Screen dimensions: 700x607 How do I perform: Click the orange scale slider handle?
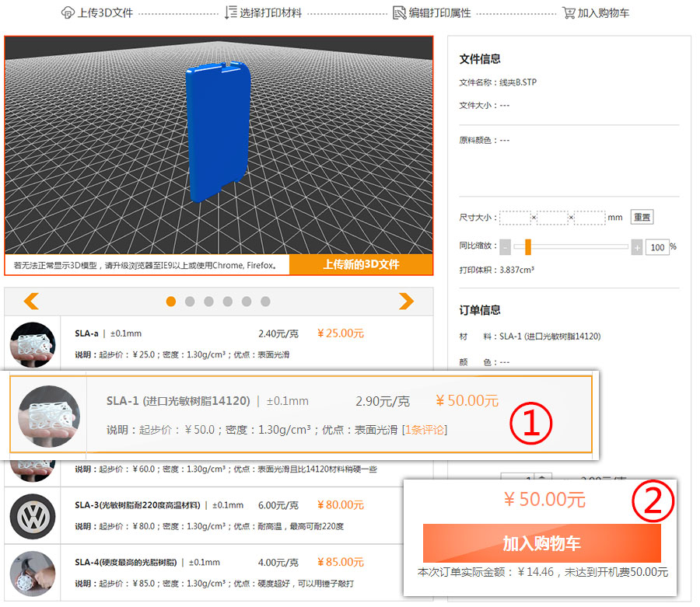tap(528, 247)
